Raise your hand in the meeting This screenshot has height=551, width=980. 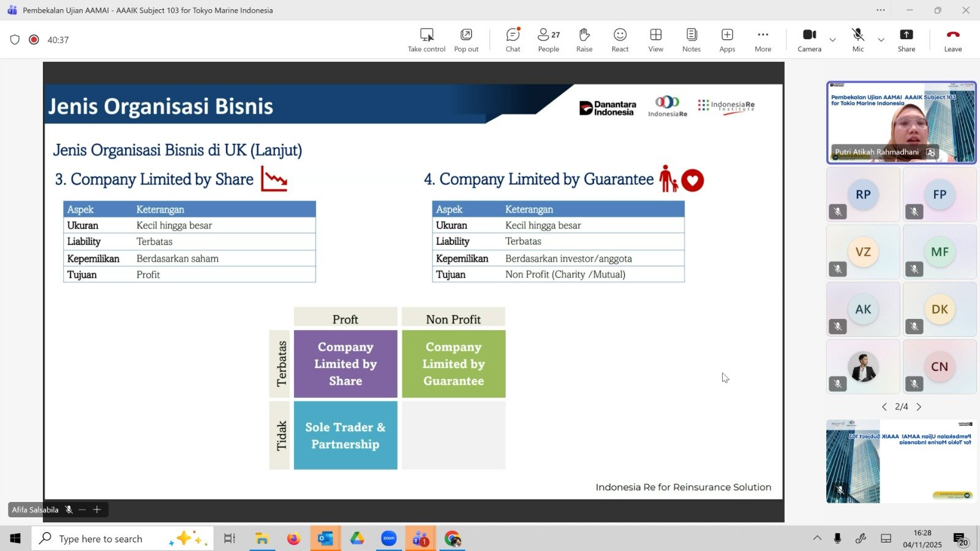tap(584, 40)
